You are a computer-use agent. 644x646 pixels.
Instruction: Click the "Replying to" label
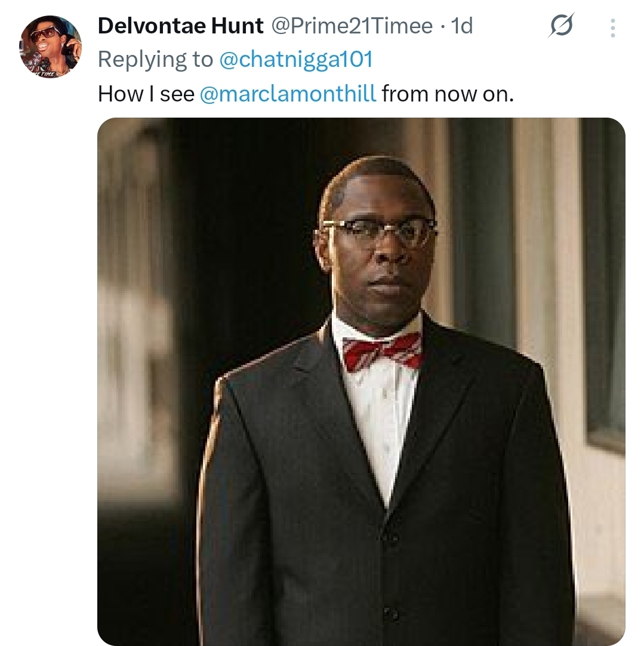coord(155,59)
